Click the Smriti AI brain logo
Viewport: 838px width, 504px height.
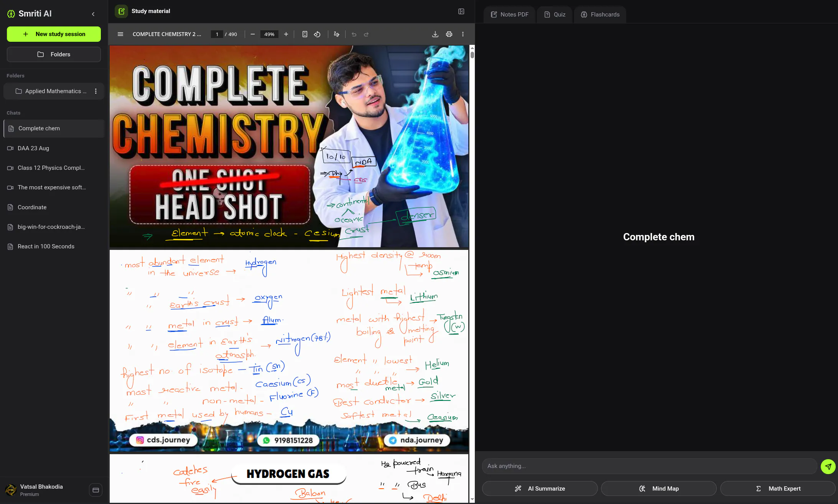[11, 14]
